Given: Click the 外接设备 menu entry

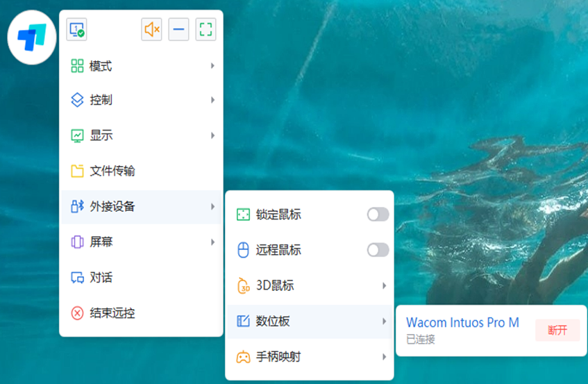Looking at the screenshot, I should tap(112, 206).
